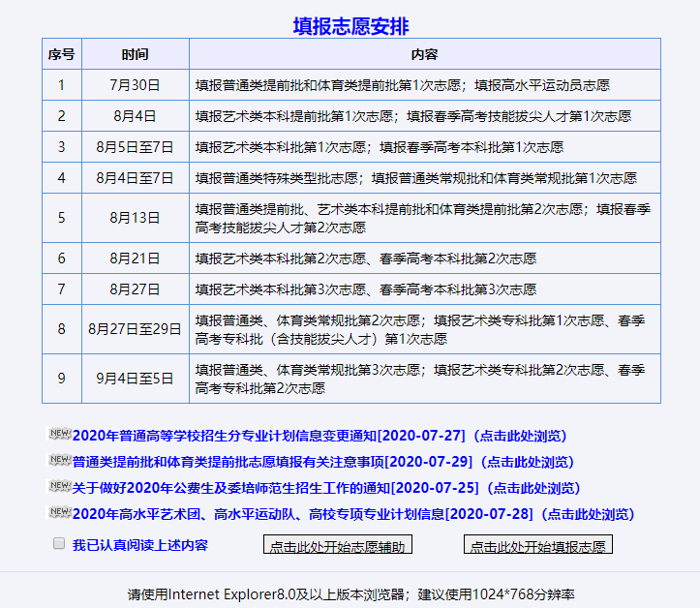
Task: Select the 7月30日 date cell
Action: pos(135,85)
